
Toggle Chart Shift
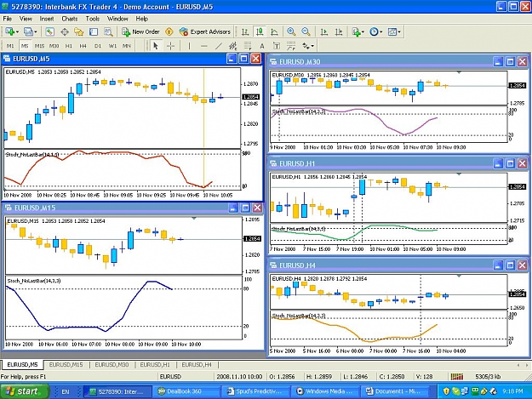(339, 31)
